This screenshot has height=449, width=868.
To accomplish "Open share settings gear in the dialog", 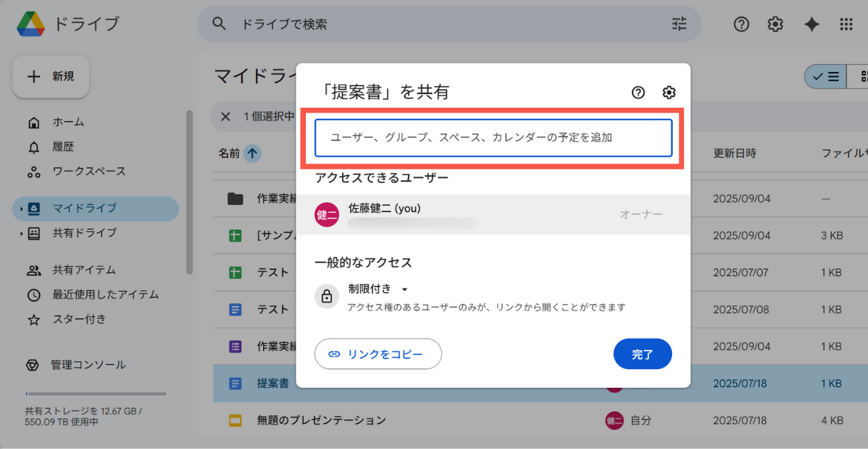I will pos(669,92).
